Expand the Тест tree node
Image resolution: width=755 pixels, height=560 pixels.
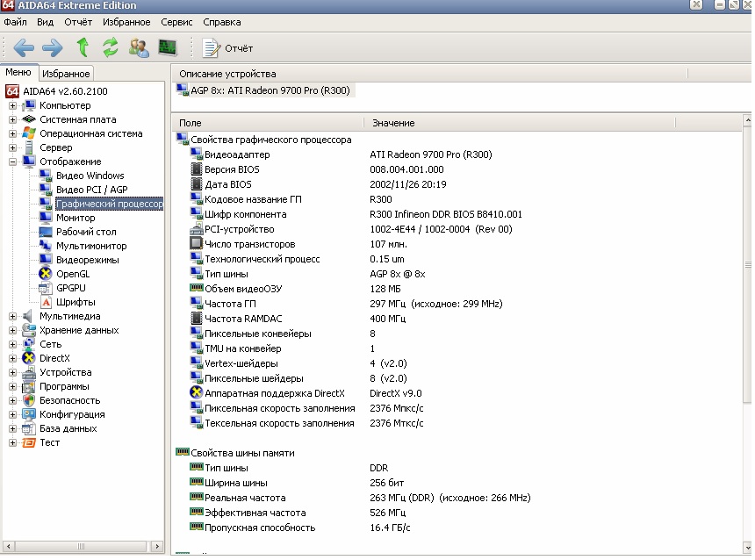point(12,442)
